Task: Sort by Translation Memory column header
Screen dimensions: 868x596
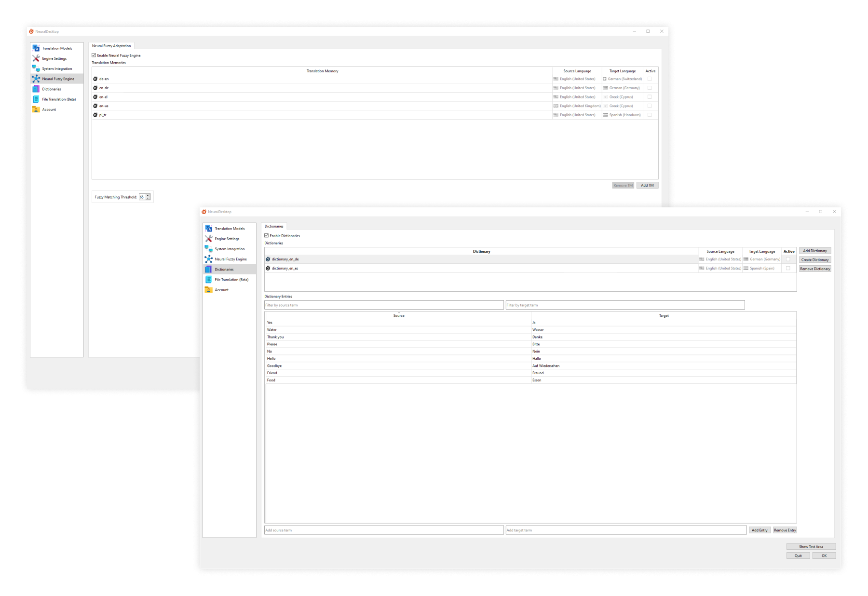Action: 322,71
